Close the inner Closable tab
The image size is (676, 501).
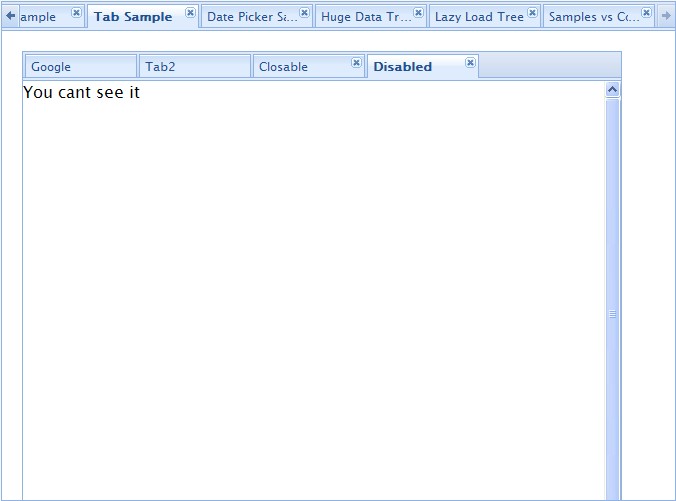point(356,63)
